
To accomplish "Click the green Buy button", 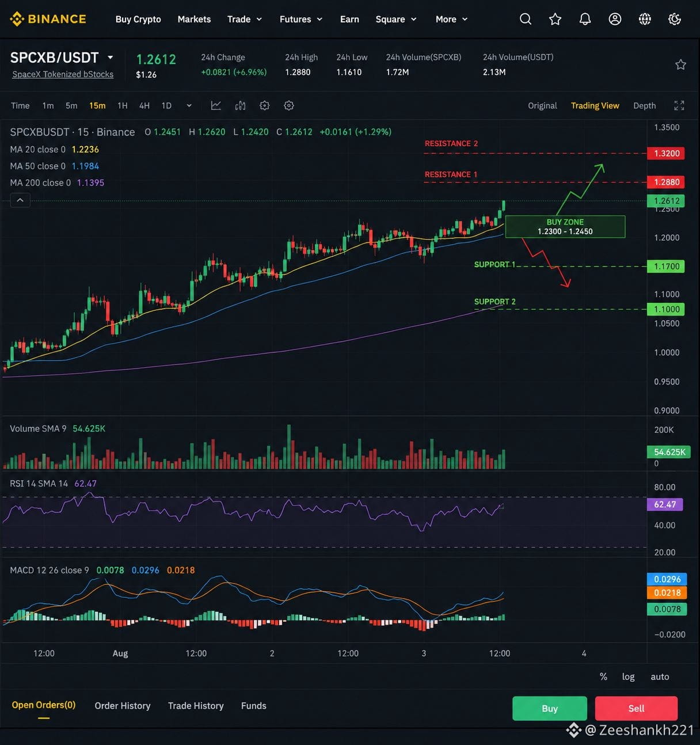I will point(550,708).
